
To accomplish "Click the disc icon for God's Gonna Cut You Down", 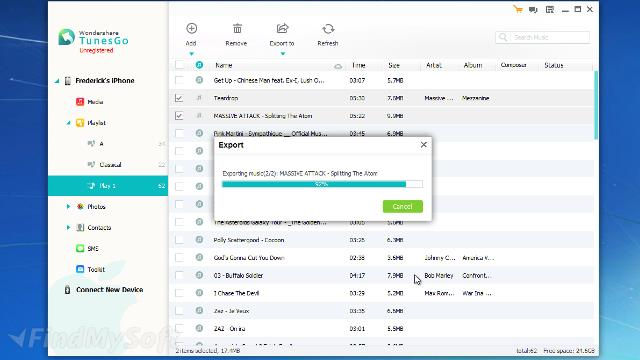I will click(x=199, y=257).
